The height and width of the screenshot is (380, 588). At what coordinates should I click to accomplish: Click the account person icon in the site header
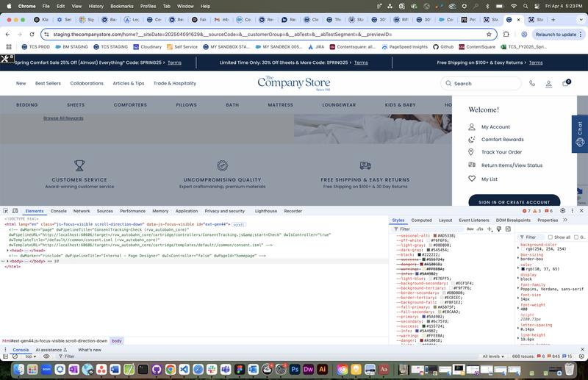[x=548, y=84]
